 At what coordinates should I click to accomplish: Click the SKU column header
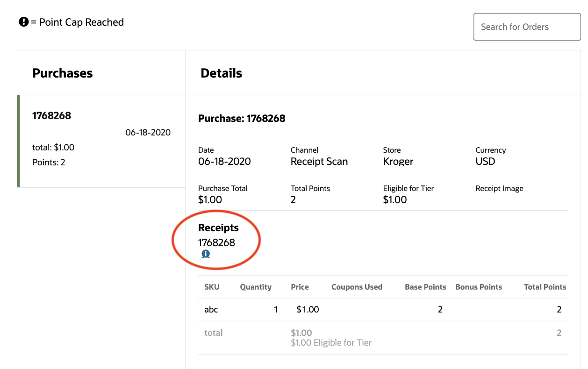click(x=212, y=287)
